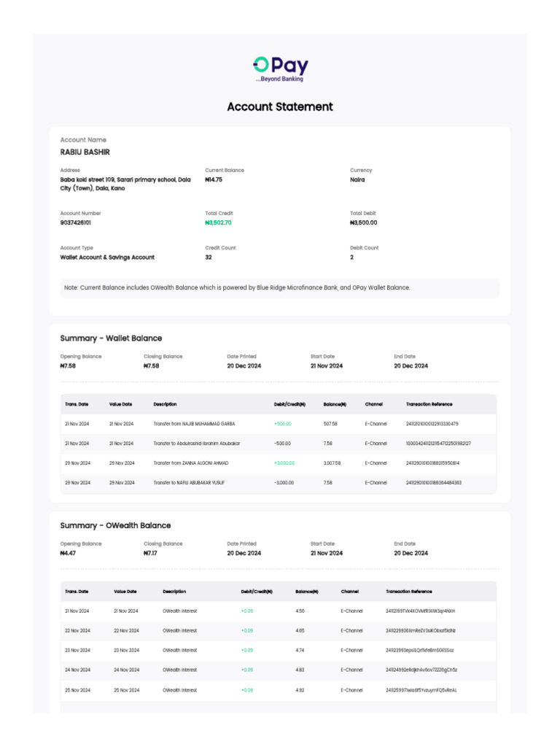Click total credit '₦3,502.70'
This screenshot has height=747, width=560.
[218, 222]
